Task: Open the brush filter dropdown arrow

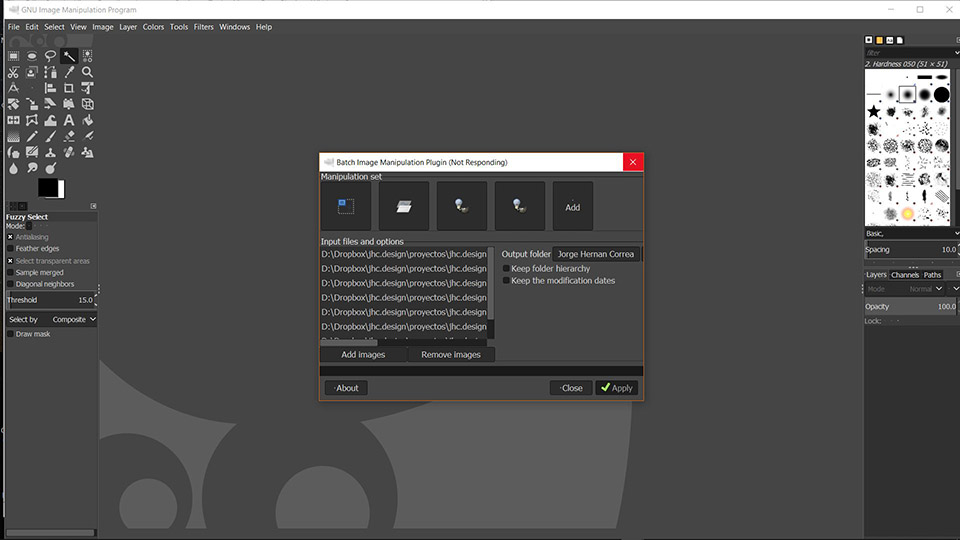Action: point(956,53)
